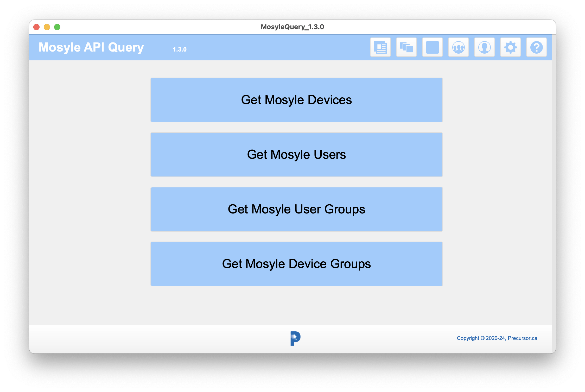585x392 pixels.
Task: Maximize the window with the green button
Action: (x=57, y=27)
